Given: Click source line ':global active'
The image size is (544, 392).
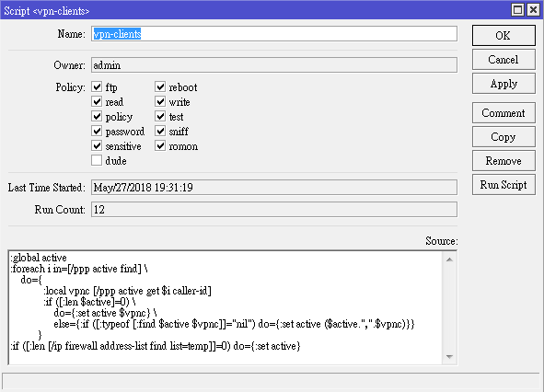Looking at the screenshot, I should click(39, 258).
